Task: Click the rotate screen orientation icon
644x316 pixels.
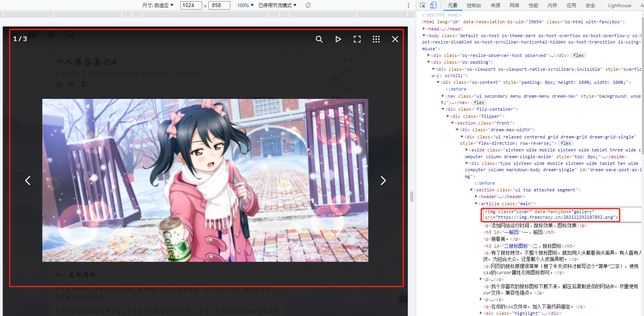Action: pyautogui.click(x=308, y=5)
